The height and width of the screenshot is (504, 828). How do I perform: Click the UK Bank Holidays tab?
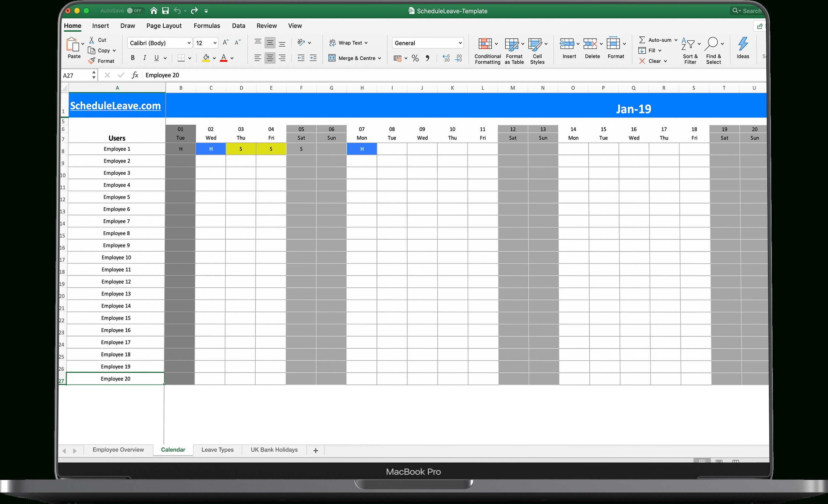point(273,450)
